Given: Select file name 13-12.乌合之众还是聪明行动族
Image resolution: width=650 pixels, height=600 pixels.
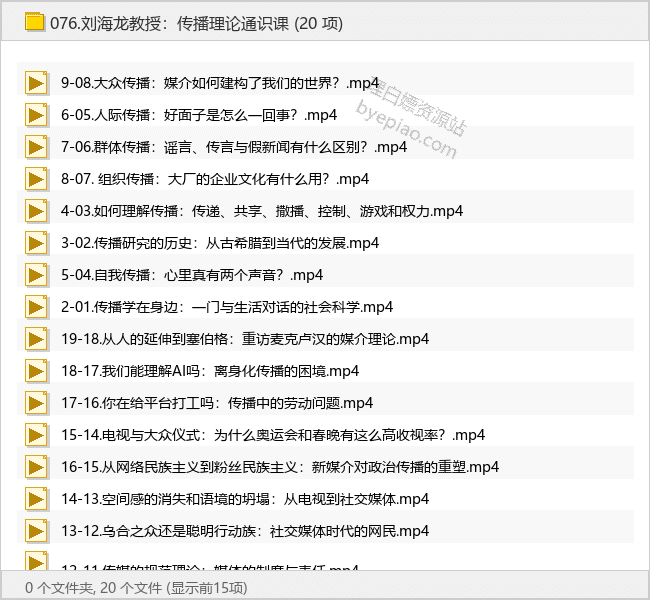Looking at the screenshot, I should pyautogui.click(x=245, y=531).
